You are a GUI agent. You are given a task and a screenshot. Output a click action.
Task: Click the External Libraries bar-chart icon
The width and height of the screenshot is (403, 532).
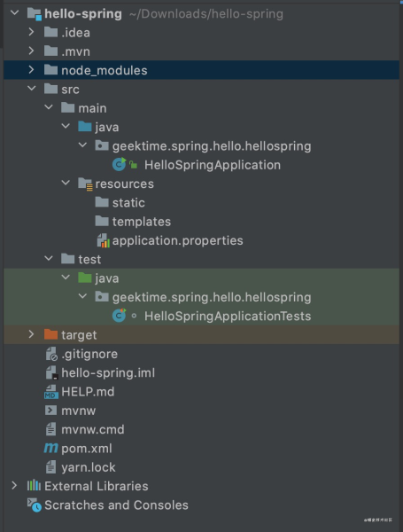tap(34, 486)
